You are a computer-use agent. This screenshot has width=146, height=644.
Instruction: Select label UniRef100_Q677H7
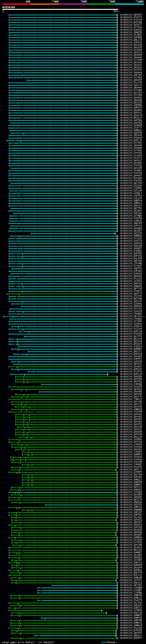(x=131, y=585)
